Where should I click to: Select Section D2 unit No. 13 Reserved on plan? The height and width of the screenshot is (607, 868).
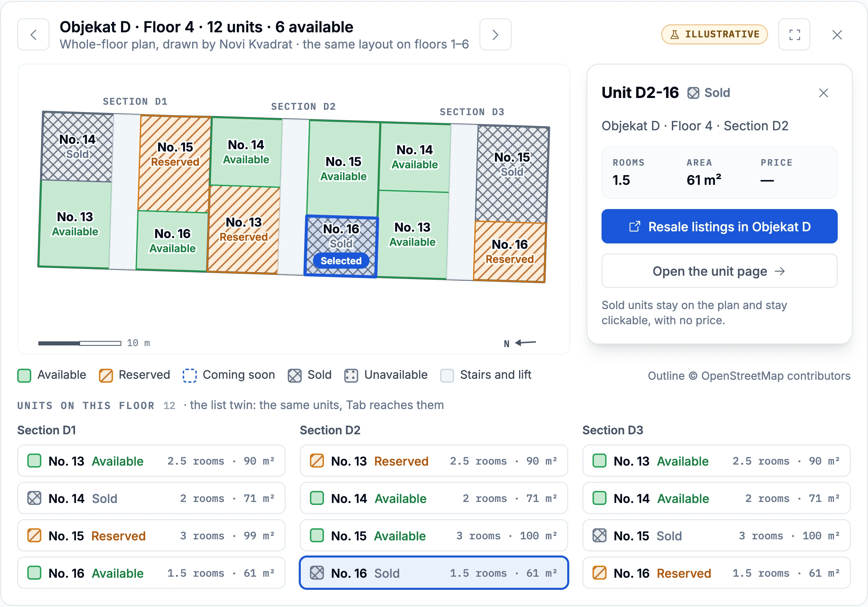(x=244, y=229)
